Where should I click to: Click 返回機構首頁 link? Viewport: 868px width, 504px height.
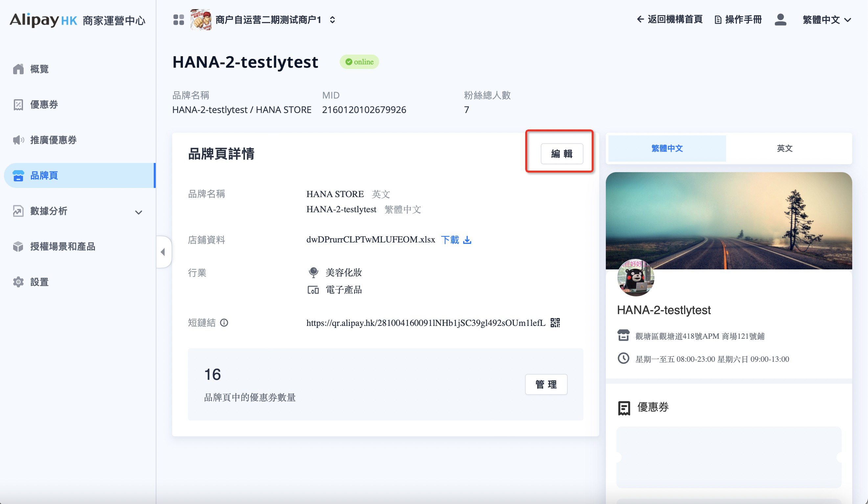[x=669, y=19]
